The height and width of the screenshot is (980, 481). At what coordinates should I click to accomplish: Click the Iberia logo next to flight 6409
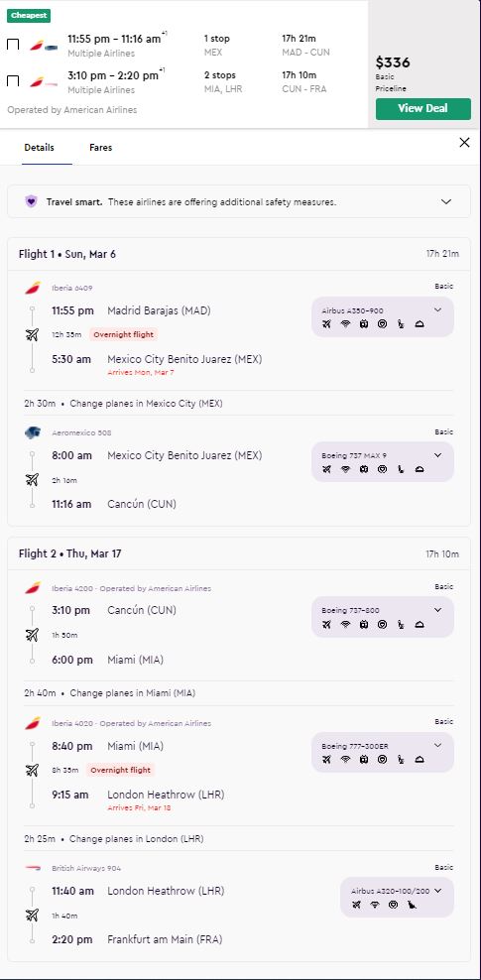[x=33, y=288]
